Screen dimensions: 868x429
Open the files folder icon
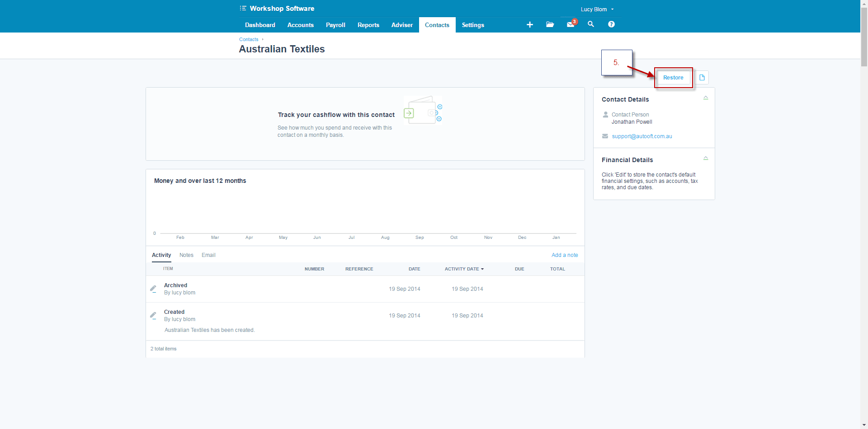550,24
